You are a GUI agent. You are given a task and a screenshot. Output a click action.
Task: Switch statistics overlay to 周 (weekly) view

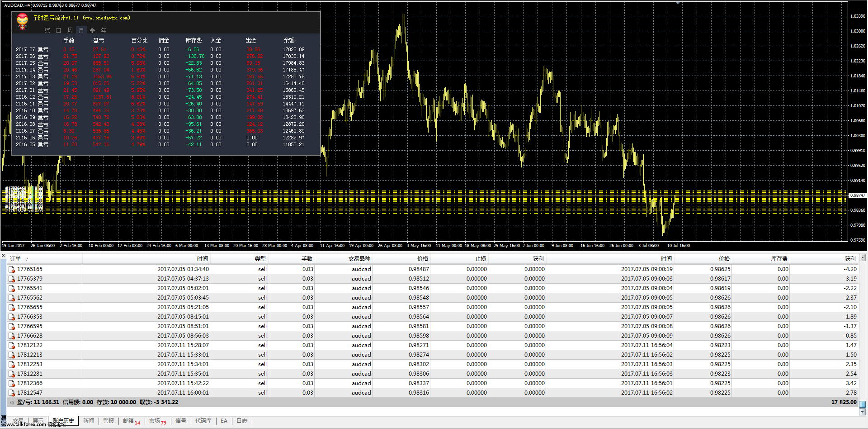pyautogui.click(x=70, y=30)
